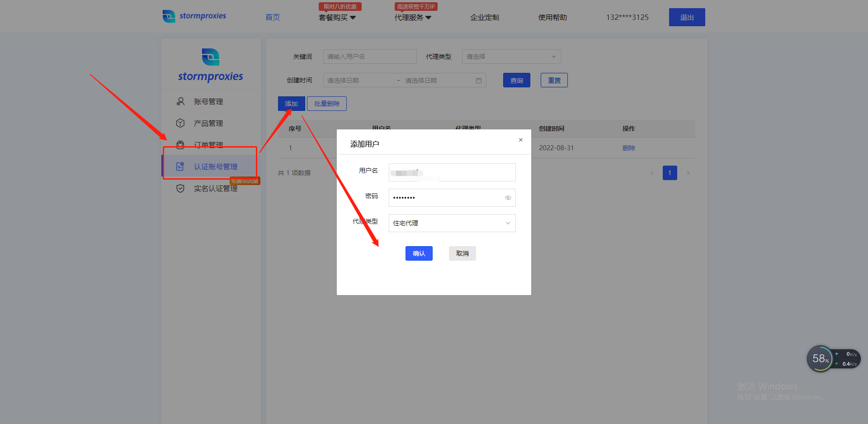This screenshot has width=868, height=424.
Task: Close the add user dialog
Action: 521,140
